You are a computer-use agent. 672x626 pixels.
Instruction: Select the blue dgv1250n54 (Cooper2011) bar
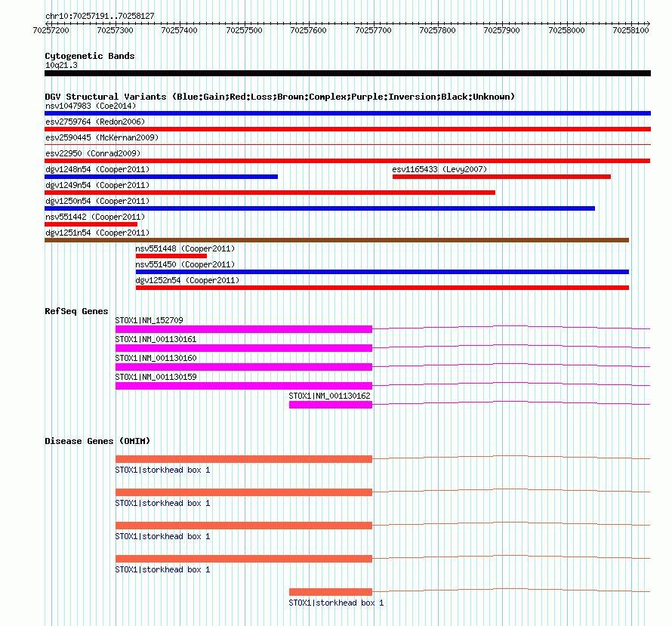(319, 208)
